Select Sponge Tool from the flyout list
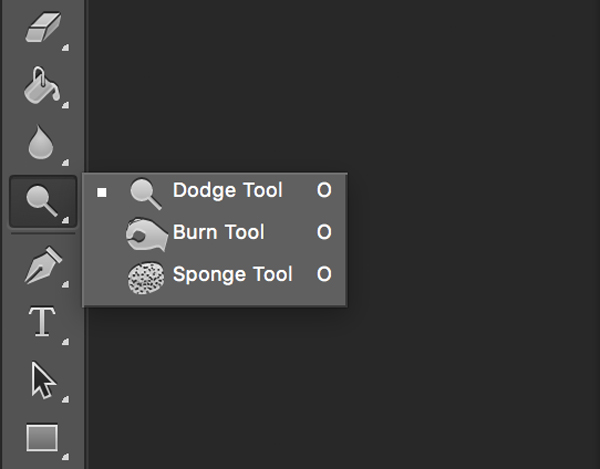This screenshot has width=600, height=469. (x=232, y=274)
